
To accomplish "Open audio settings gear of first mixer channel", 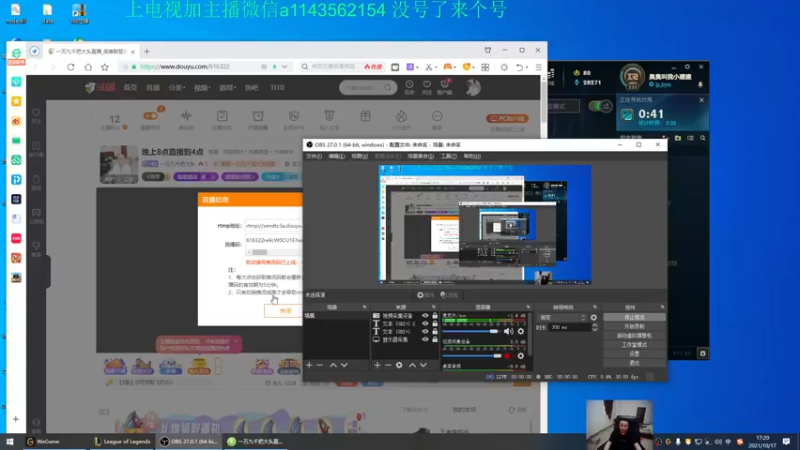I will (520, 332).
